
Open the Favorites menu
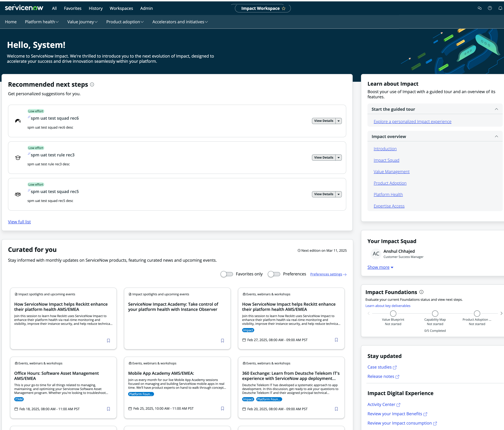point(72,8)
